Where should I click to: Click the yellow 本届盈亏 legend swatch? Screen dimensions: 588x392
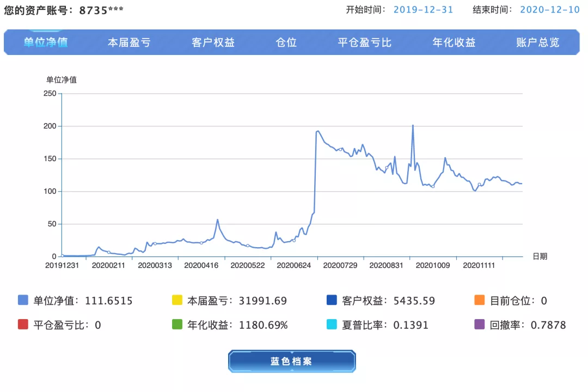[x=177, y=300]
